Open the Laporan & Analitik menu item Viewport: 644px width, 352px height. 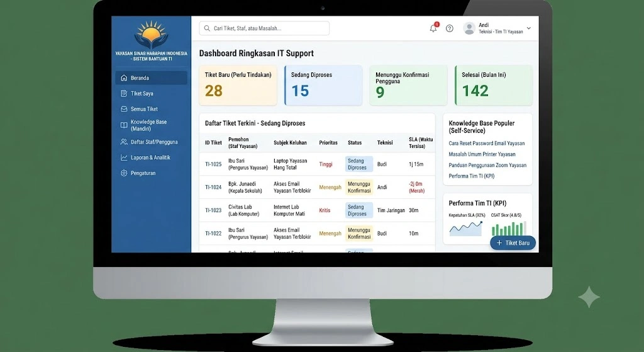pyautogui.click(x=151, y=157)
